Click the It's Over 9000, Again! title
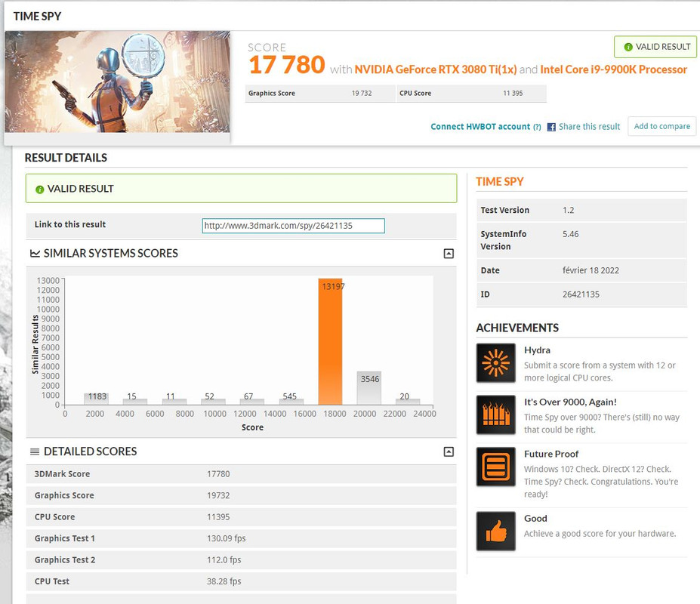Screen dimensions: 700x604 point(570,402)
